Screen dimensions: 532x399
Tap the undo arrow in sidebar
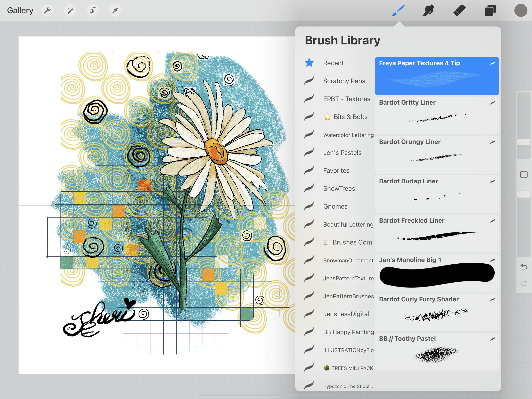tap(524, 267)
